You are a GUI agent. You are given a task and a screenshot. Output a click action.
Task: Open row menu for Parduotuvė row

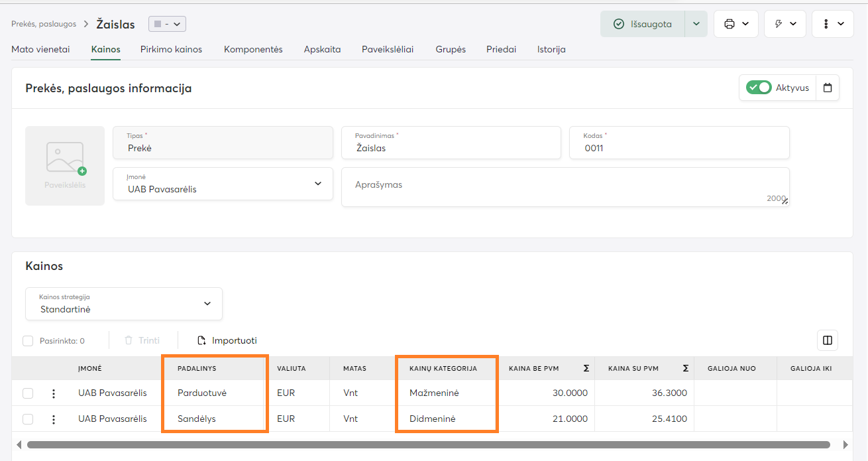[x=54, y=393]
